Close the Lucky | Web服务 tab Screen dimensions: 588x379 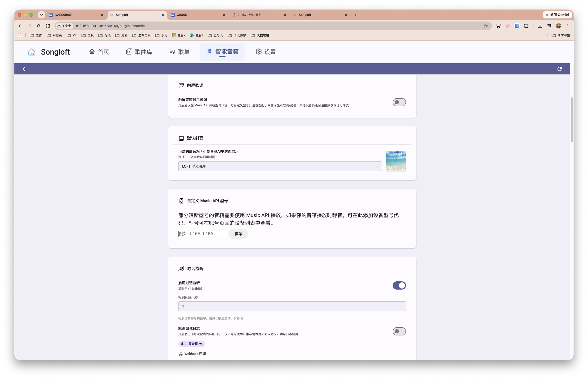click(285, 15)
